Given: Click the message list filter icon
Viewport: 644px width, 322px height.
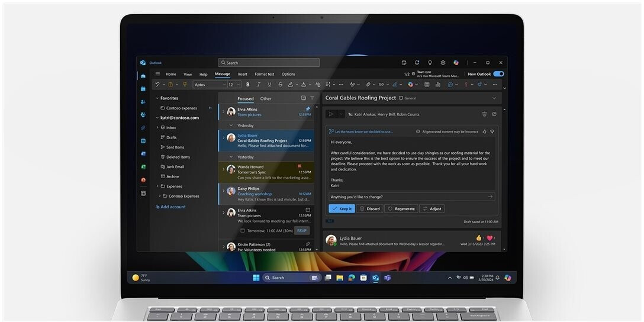Looking at the screenshot, I should click(x=312, y=98).
